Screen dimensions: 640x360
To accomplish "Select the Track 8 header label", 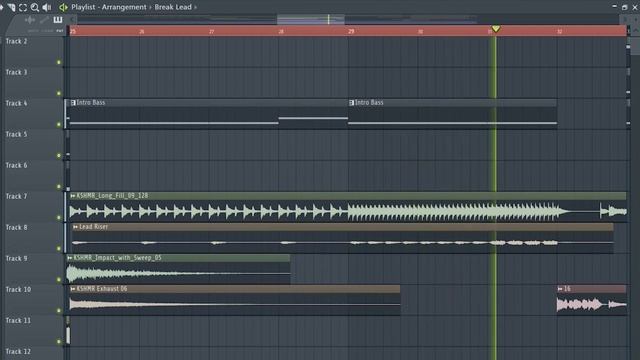I will click(16, 227).
